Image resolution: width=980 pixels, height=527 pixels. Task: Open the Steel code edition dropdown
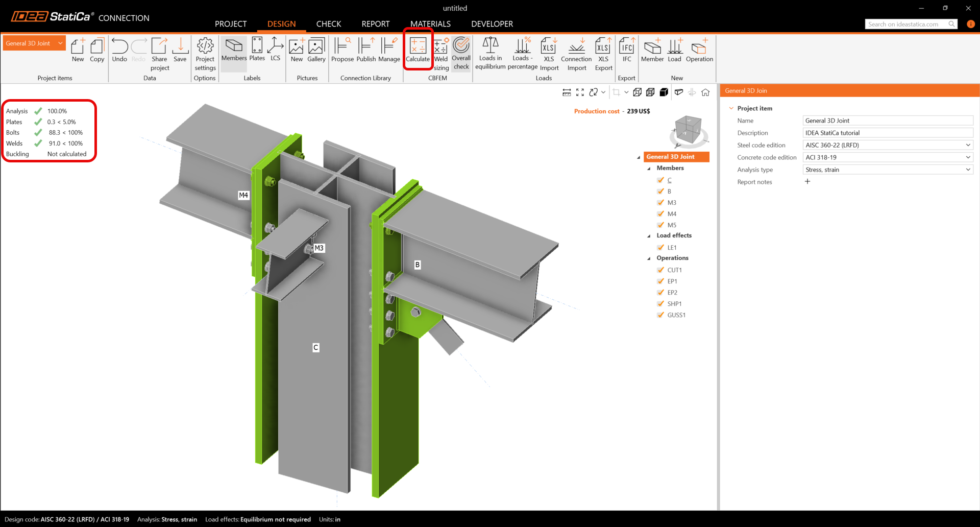tap(888, 145)
